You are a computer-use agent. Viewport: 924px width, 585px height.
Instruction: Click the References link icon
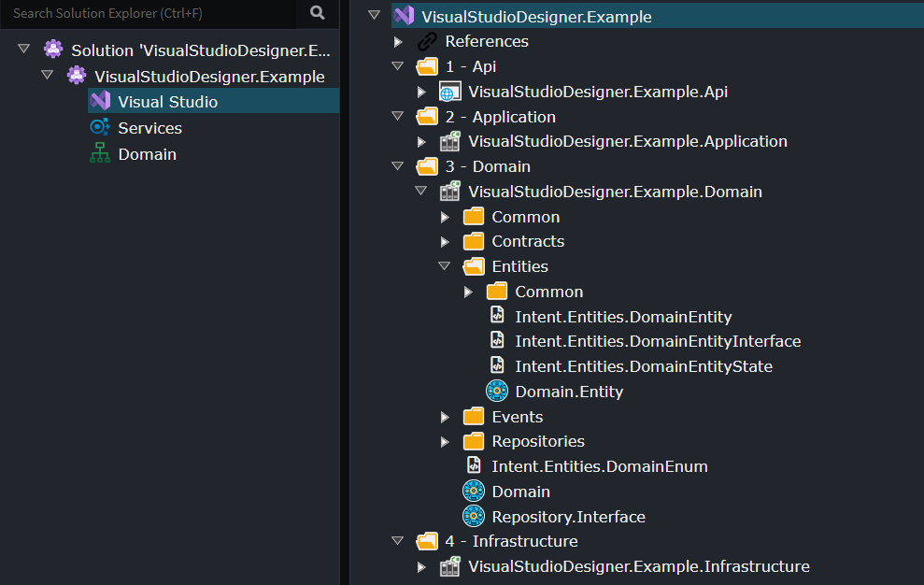pos(427,41)
